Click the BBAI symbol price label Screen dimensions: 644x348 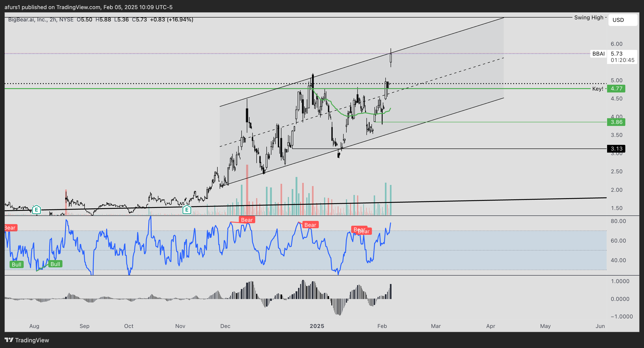tap(598, 54)
